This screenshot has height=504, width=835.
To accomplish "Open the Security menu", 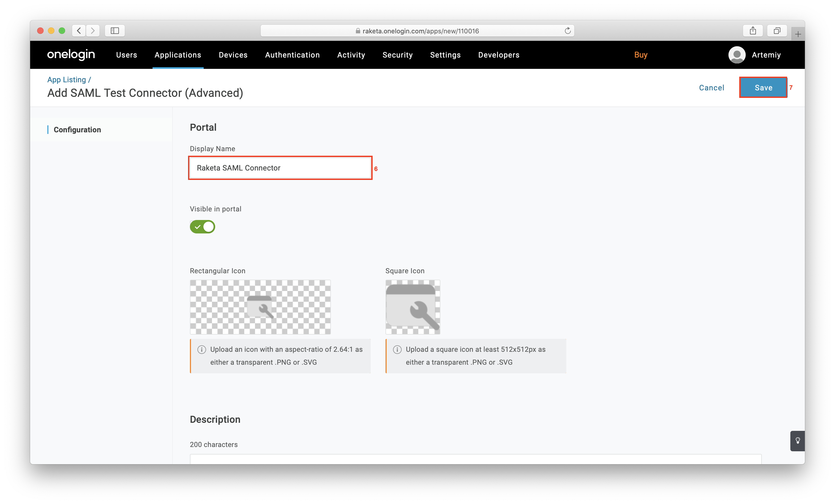I will pos(397,55).
